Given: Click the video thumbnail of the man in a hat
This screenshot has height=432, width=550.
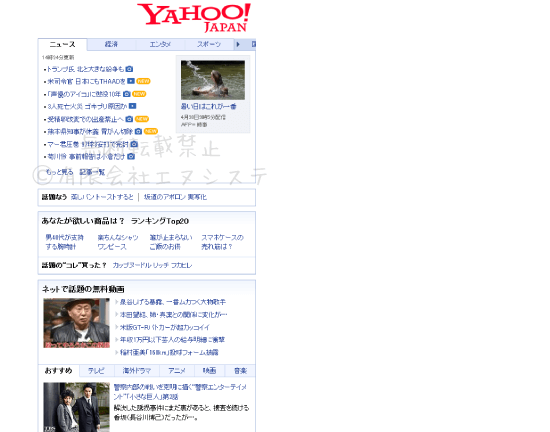Looking at the screenshot, I should coord(76,323).
